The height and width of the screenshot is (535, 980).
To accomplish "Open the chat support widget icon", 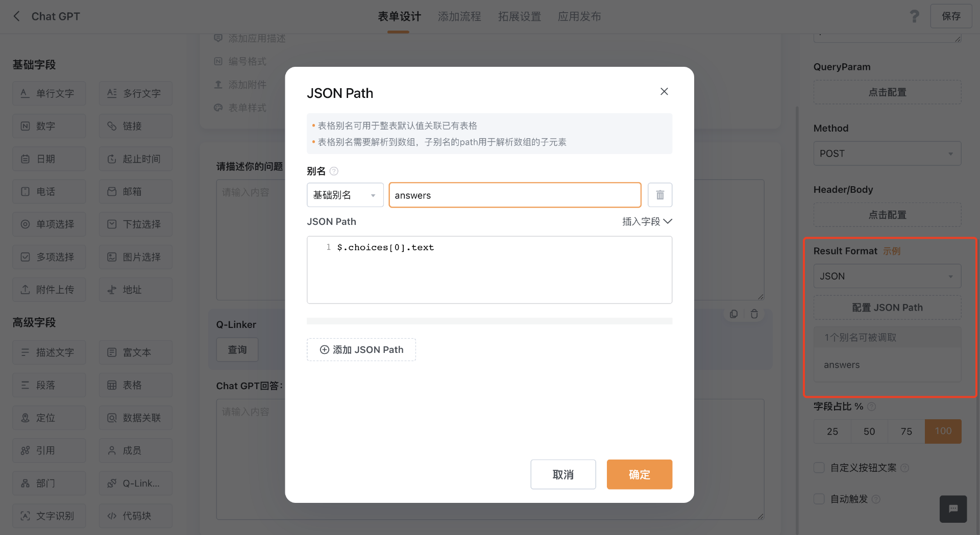I will tap(953, 508).
